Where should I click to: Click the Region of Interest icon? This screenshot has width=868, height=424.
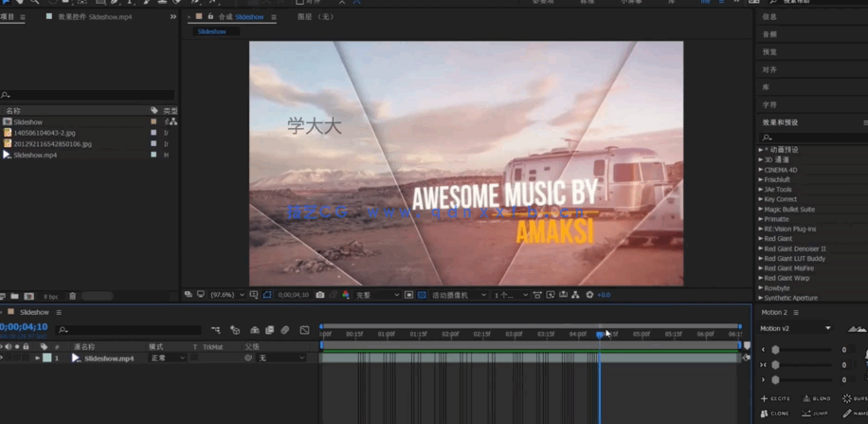tap(408, 295)
